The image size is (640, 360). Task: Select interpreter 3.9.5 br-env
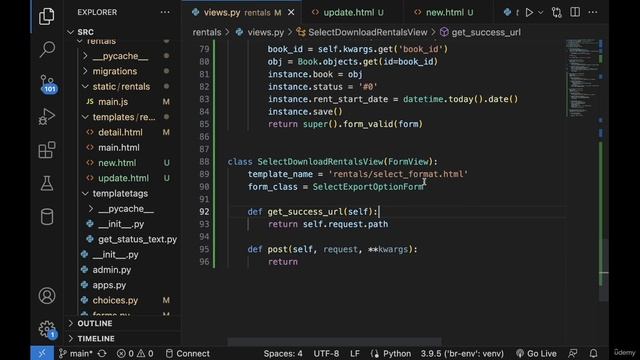click(x=462, y=353)
